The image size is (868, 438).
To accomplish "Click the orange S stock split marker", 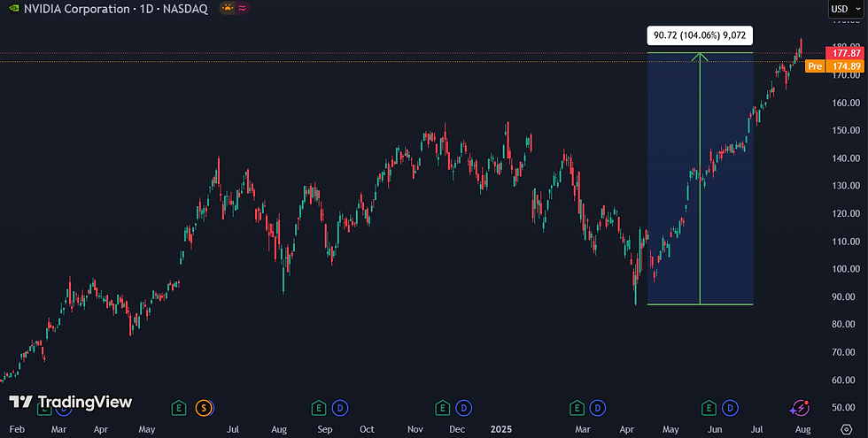I will click(204, 409).
